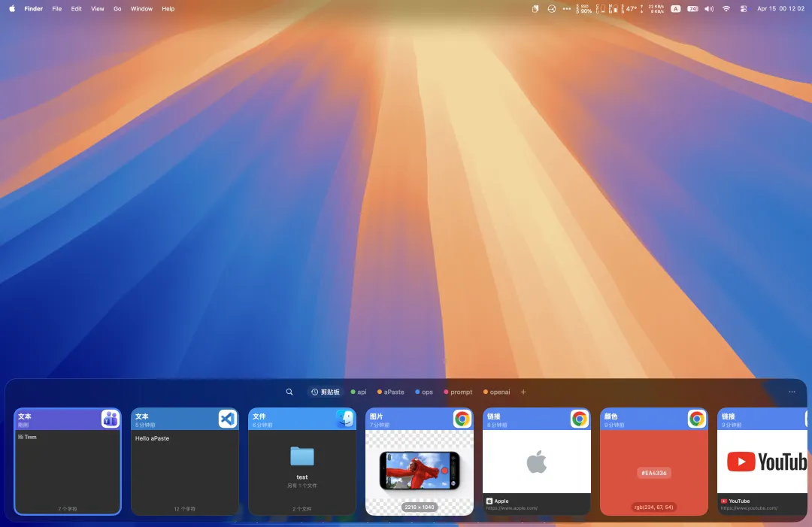Click the rgb(234, 67, 54) badge
Image resolution: width=812 pixels, height=527 pixels.
point(654,507)
